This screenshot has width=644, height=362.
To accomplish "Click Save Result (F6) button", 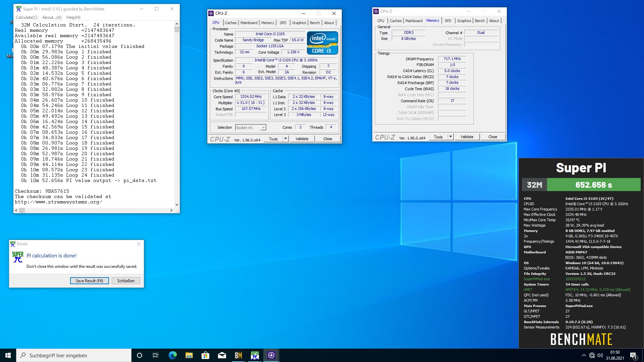I will (x=90, y=281).
